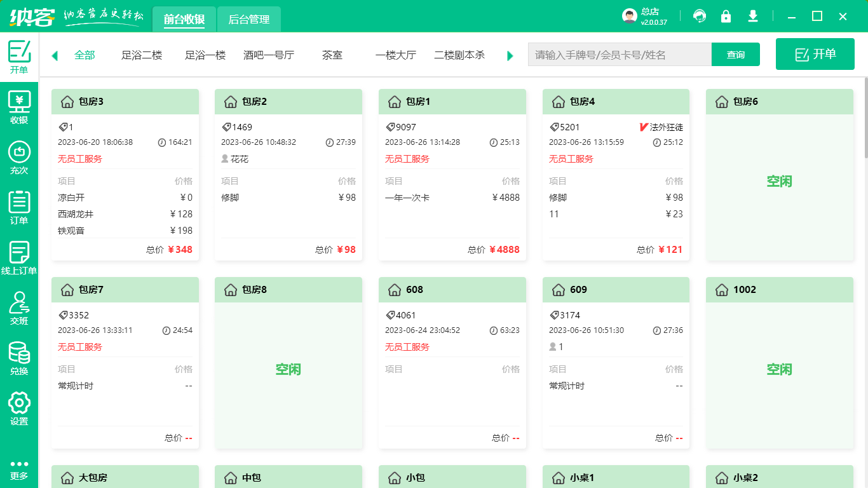Expand earlier categories with left arrow chevron

[x=53, y=55]
